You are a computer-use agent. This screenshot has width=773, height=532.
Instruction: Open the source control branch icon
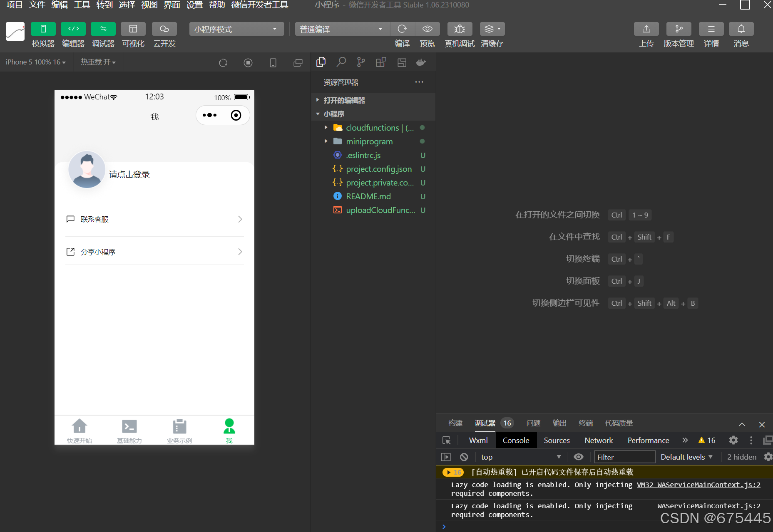[361, 62]
